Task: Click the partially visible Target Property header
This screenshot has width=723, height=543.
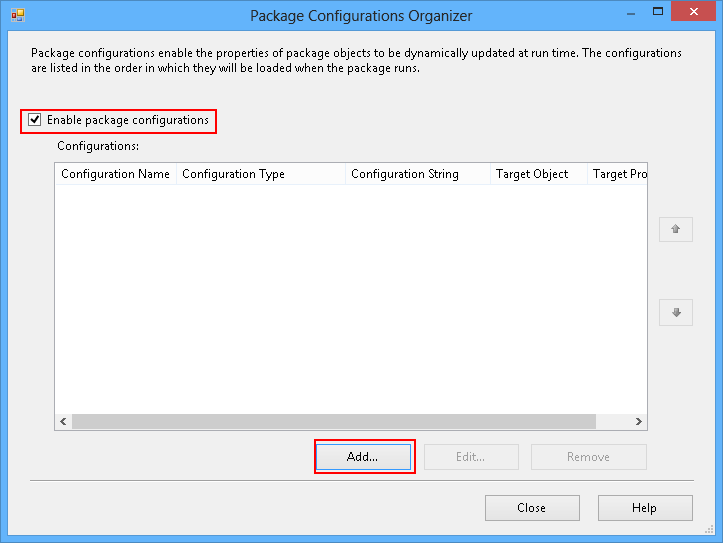Action: (619, 174)
